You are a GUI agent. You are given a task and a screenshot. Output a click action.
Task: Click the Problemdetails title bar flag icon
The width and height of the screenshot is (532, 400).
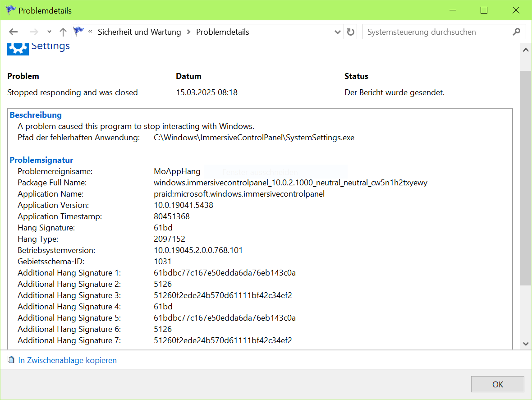point(10,10)
